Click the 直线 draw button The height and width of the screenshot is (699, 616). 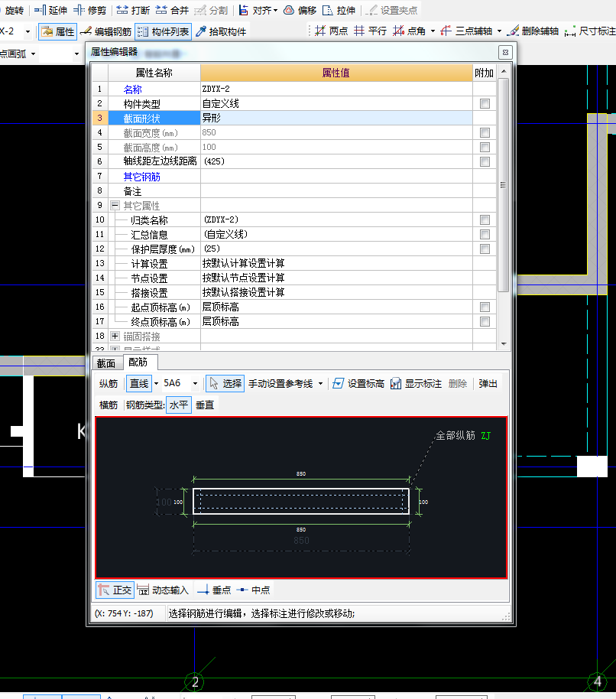click(x=139, y=383)
